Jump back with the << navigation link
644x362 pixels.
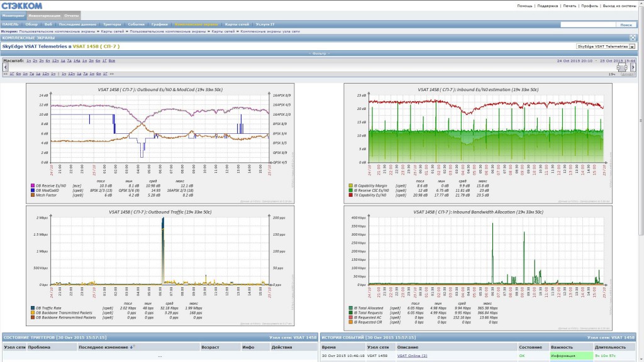(5, 74)
